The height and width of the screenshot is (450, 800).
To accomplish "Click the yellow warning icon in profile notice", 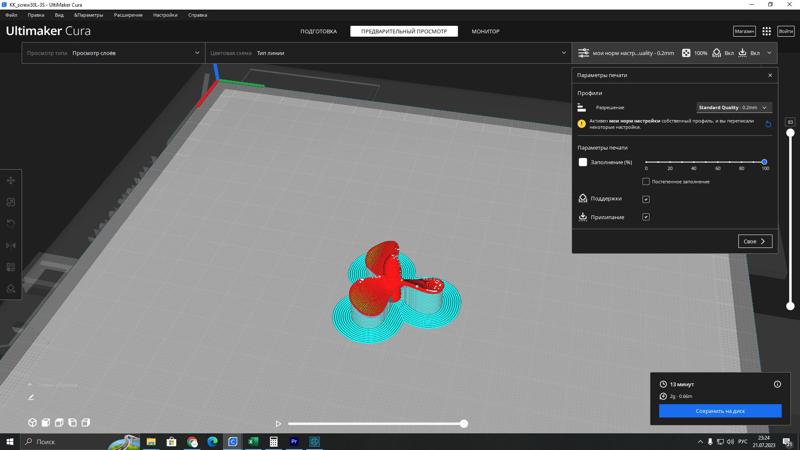I will [x=581, y=123].
